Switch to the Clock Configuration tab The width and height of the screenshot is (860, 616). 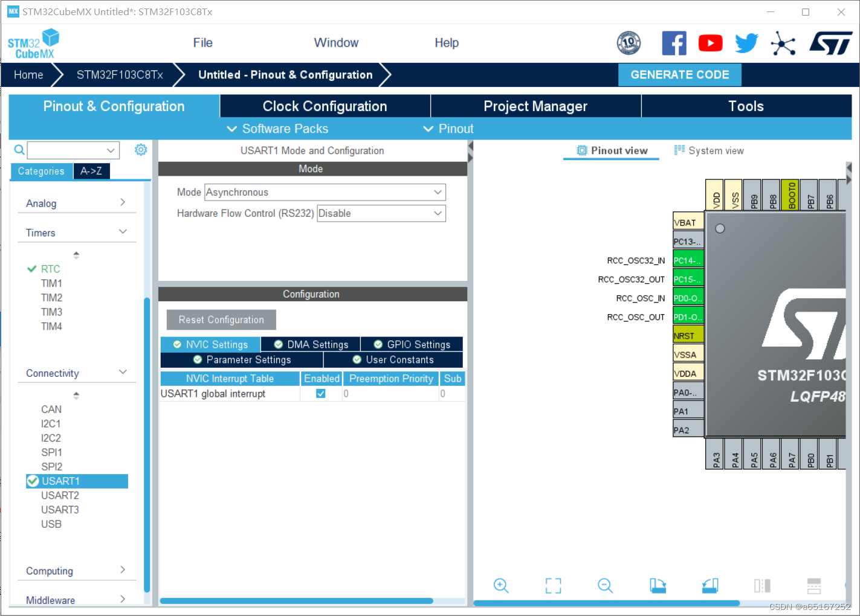(325, 106)
